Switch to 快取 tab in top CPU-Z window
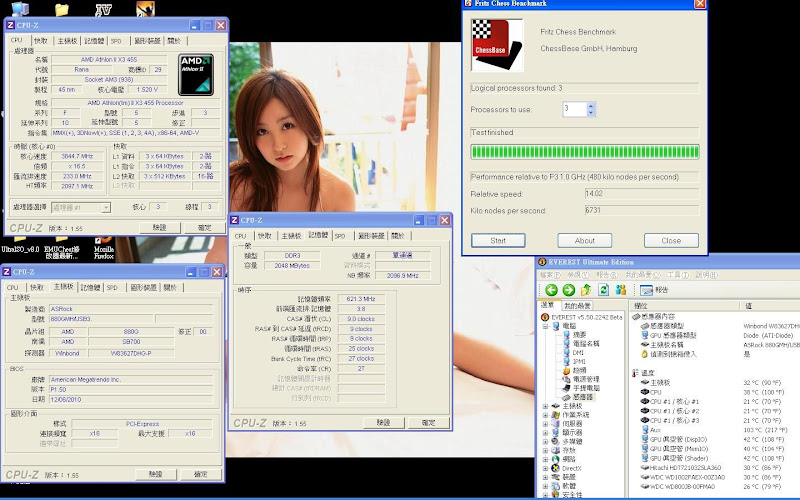Image resolution: width=800 pixels, height=500 pixels. click(x=41, y=41)
